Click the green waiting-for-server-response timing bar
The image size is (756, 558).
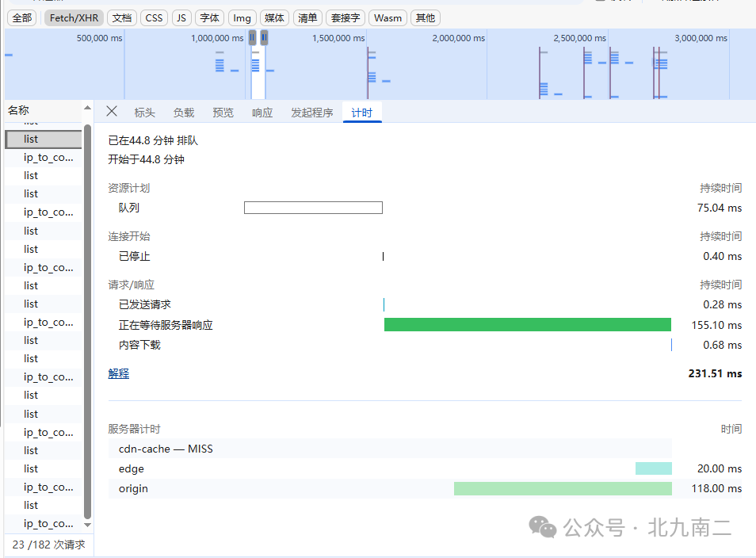pos(528,324)
